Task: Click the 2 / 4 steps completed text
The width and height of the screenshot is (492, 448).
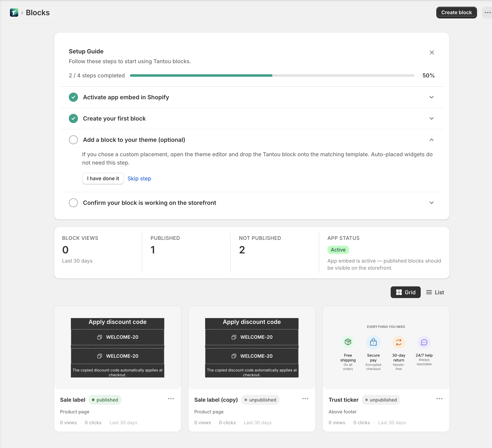Action: click(97, 76)
